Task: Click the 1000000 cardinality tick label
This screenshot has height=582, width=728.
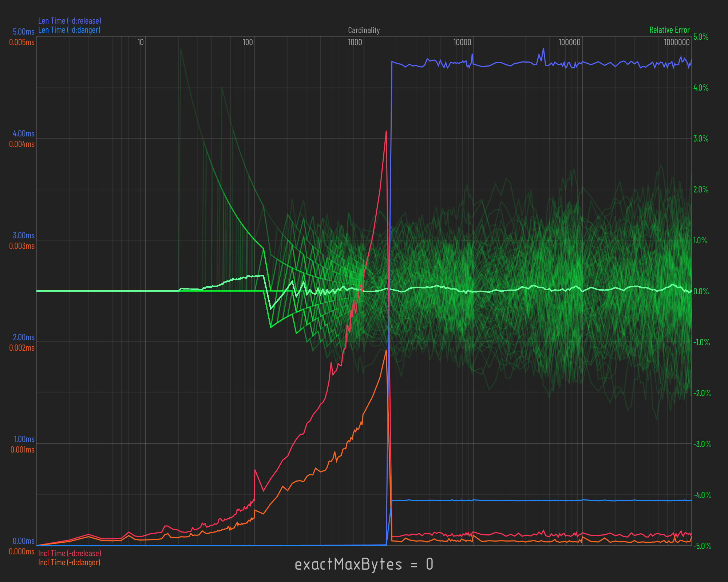Action: 676,42
